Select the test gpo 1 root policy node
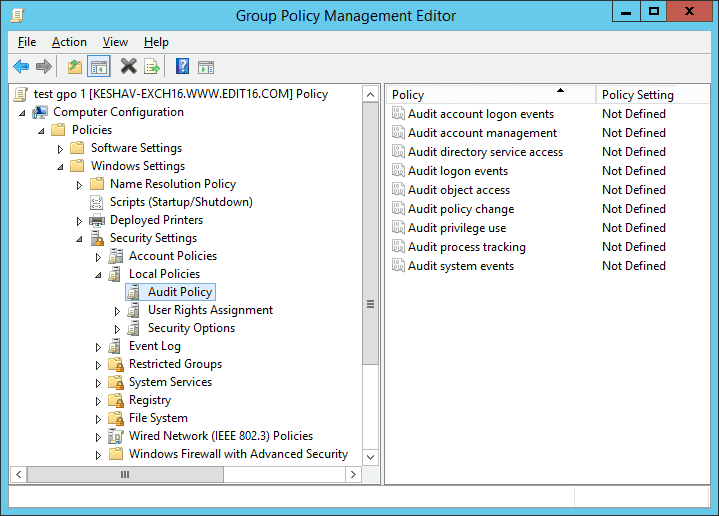The width and height of the screenshot is (719, 516). (x=181, y=94)
